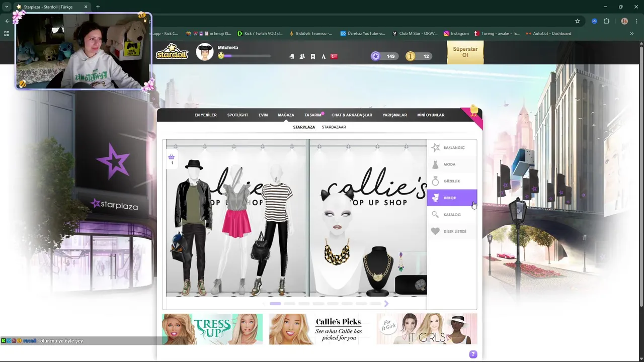Open the purple help question mark
The width and height of the screenshot is (644, 362).
point(473,354)
